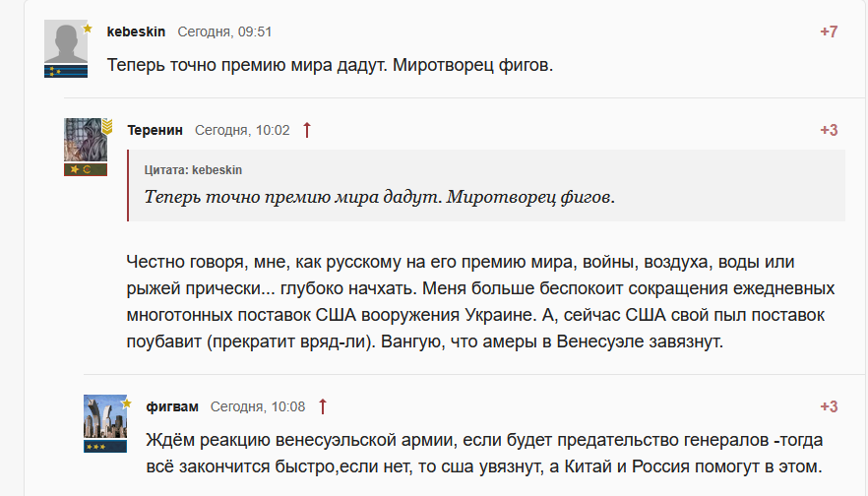
Task: Click the rank strip under Теренин's avatar
Action: (x=85, y=169)
